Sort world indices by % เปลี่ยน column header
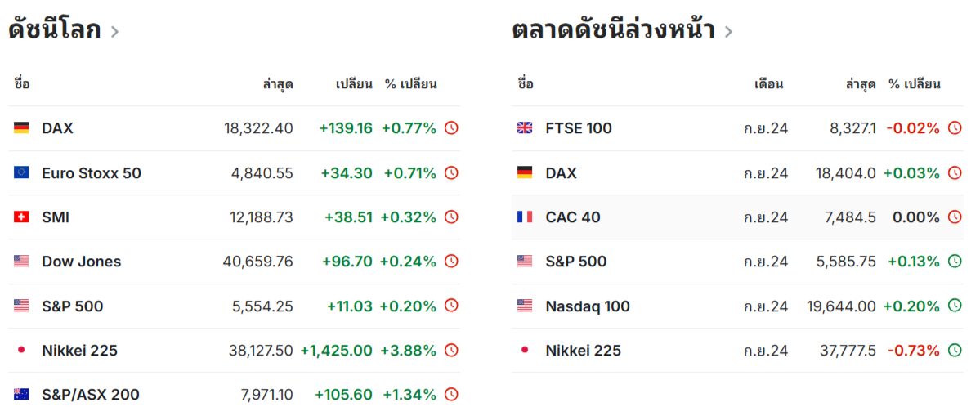 [411, 84]
